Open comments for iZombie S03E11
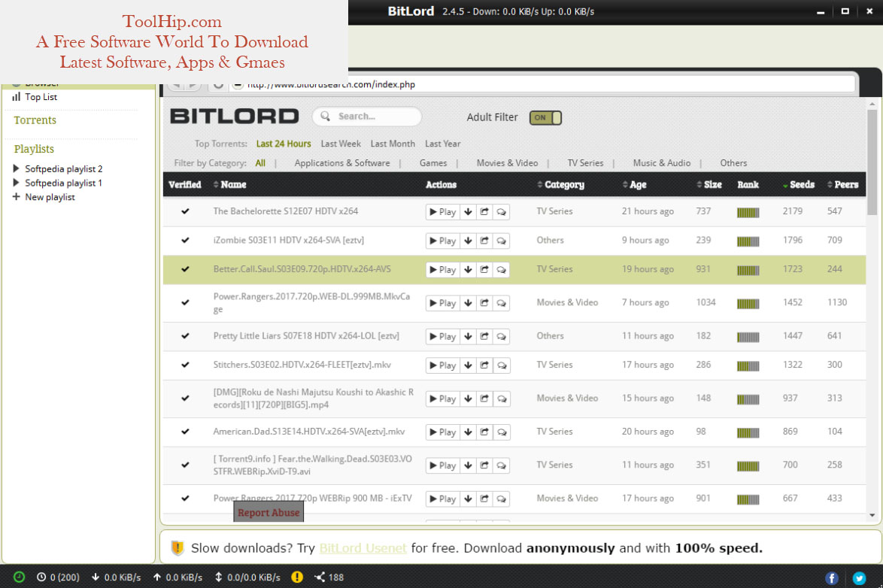The height and width of the screenshot is (588, 883). pos(501,241)
